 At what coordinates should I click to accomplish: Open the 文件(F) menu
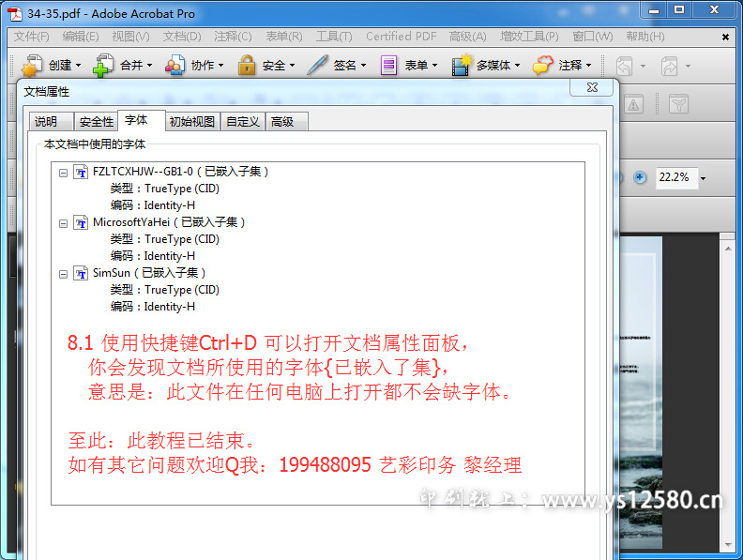(x=31, y=37)
